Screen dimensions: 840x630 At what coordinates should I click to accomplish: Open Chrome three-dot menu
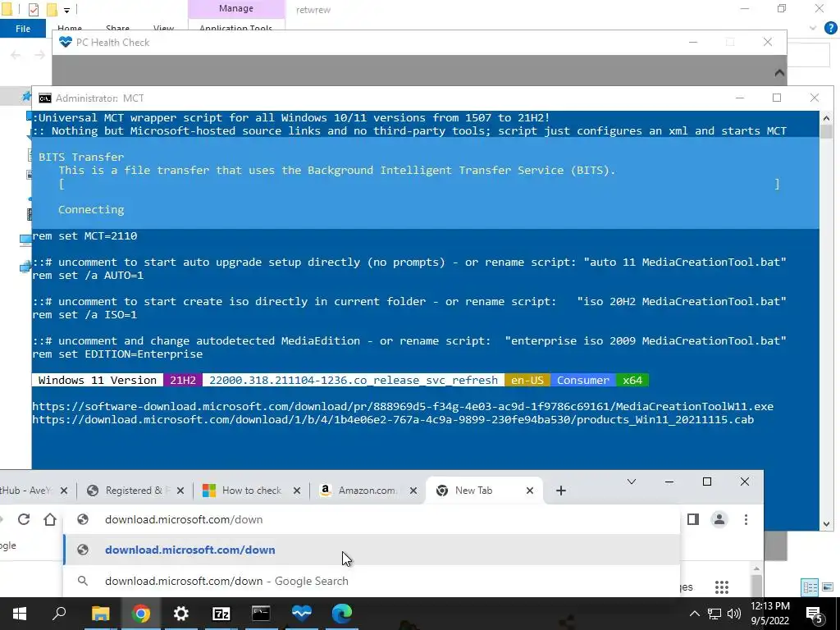[x=746, y=519]
